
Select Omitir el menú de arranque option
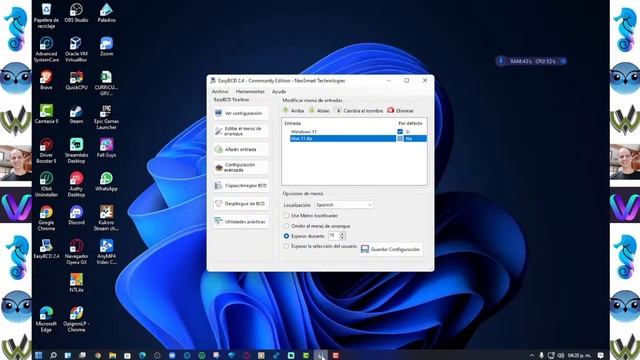coord(287,226)
